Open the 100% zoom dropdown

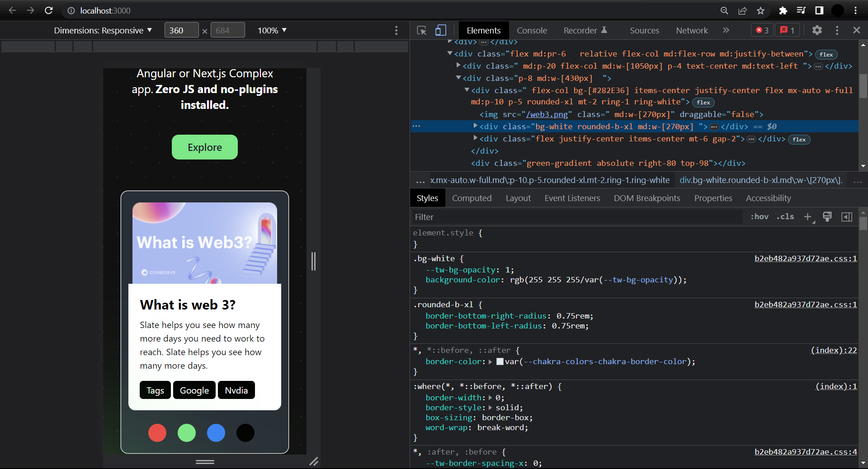point(271,30)
